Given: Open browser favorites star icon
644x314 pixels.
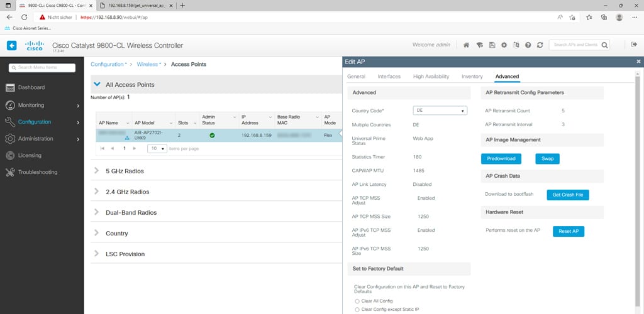Looking at the screenshot, I should tap(589, 17).
